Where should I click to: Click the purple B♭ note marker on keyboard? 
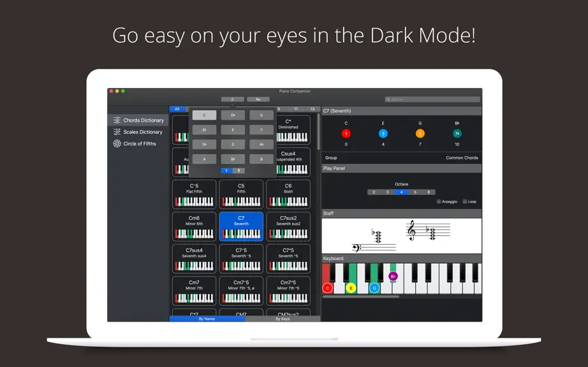(x=393, y=277)
